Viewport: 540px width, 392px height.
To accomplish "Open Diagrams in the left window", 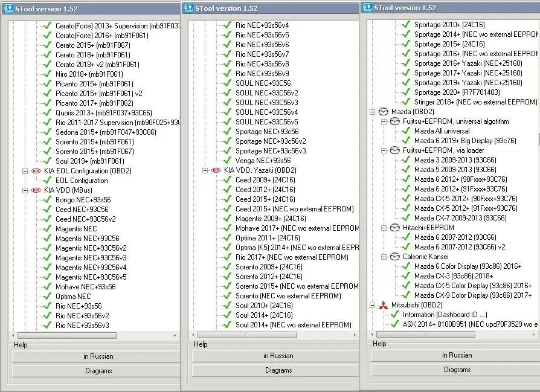I will tap(97, 371).
